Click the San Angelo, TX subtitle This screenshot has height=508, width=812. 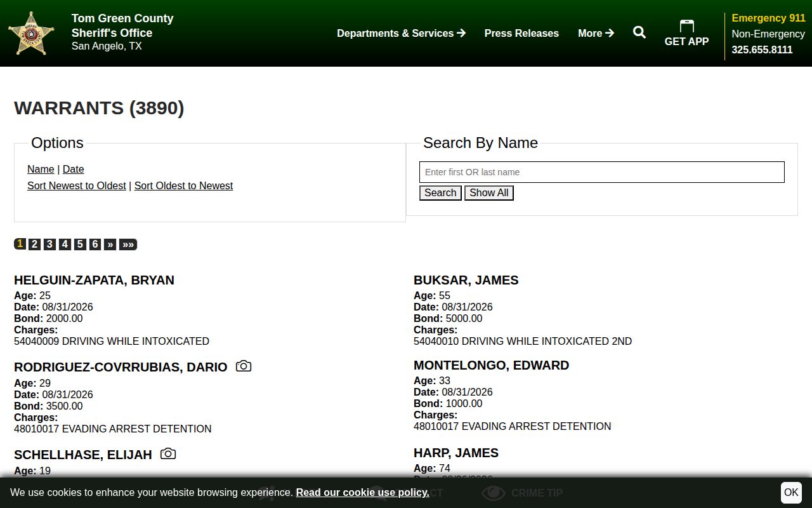[107, 46]
